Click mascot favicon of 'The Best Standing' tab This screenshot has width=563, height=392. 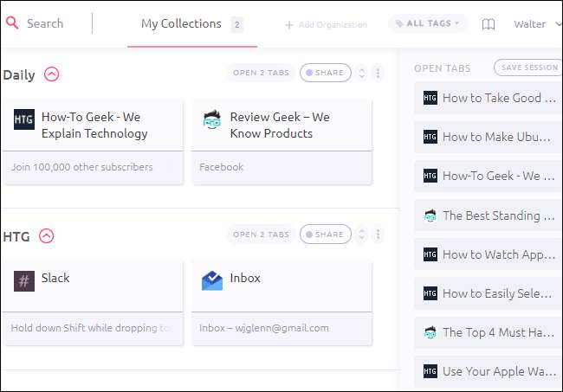(x=430, y=215)
